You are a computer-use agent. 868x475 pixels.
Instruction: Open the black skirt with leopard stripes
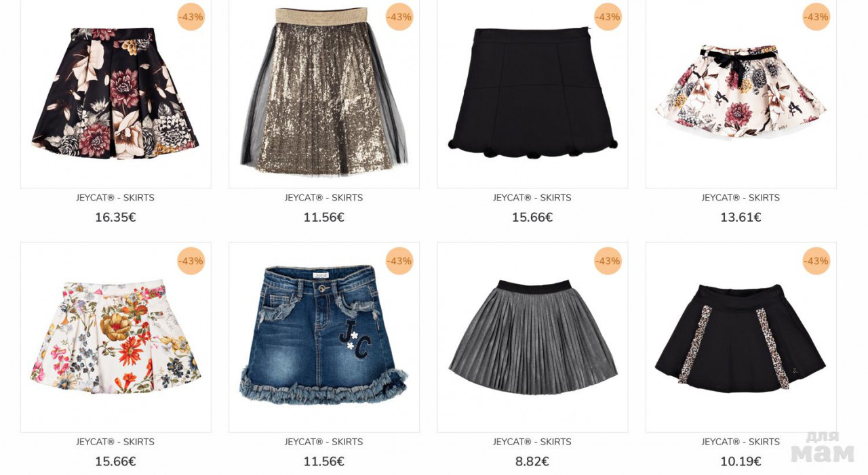(741, 337)
